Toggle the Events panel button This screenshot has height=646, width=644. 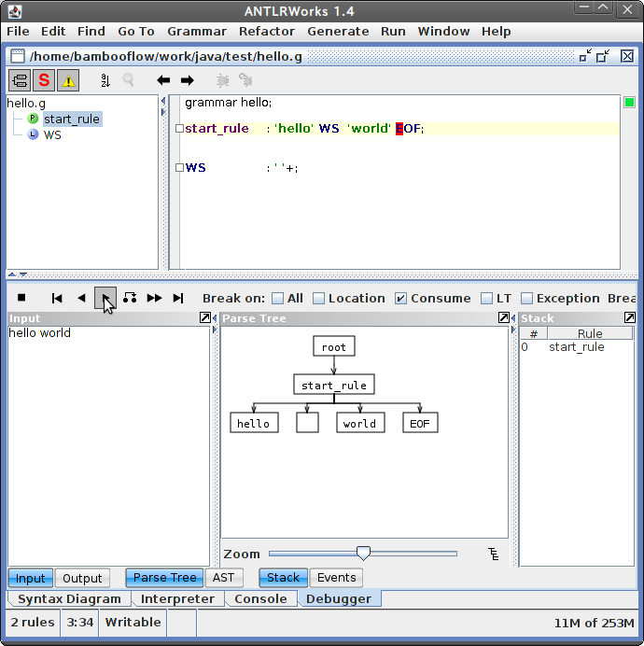(336, 577)
